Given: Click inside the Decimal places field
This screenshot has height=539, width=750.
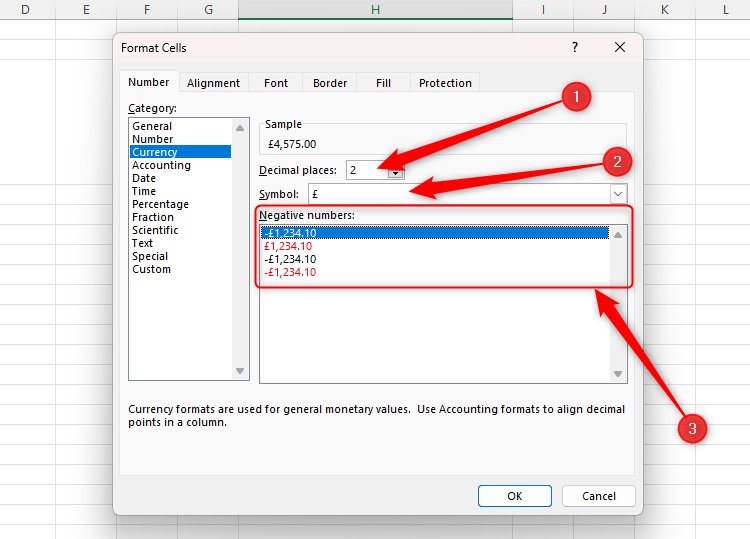Looking at the screenshot, I should (x=367, y=170).
